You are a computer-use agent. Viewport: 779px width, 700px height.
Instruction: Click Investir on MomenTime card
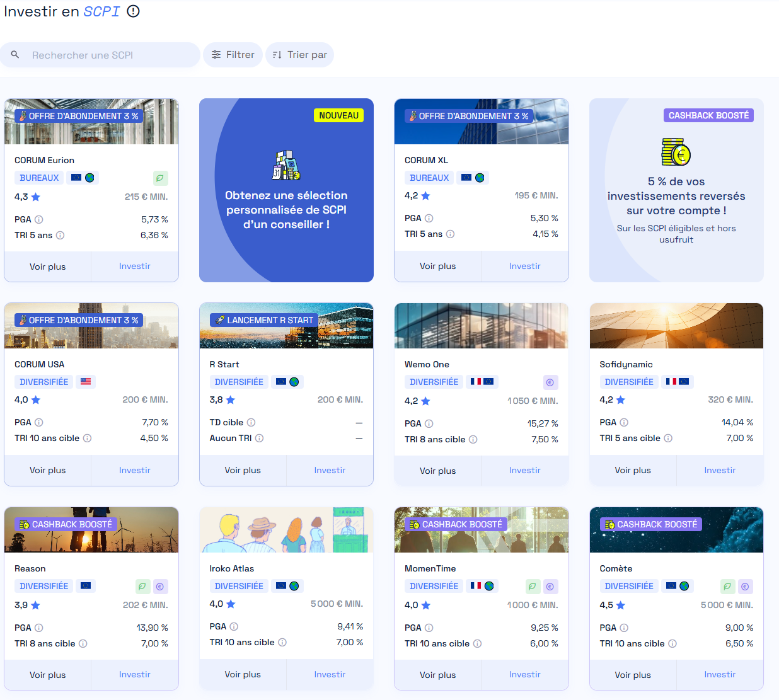point(525,675)
